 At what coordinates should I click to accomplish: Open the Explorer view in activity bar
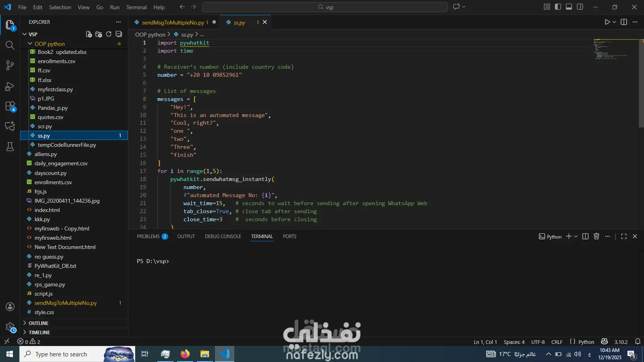coord(10,25)
